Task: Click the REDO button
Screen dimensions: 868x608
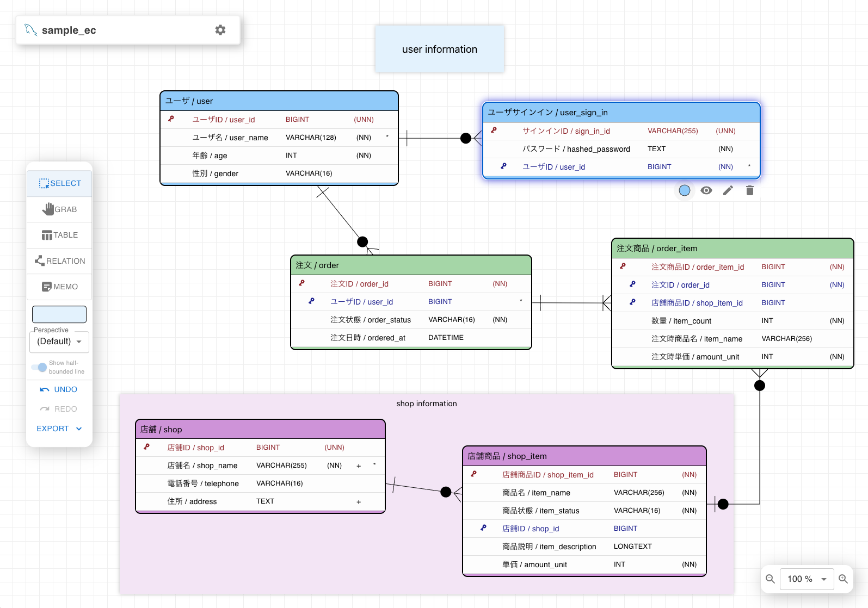Action: (59, 409)
